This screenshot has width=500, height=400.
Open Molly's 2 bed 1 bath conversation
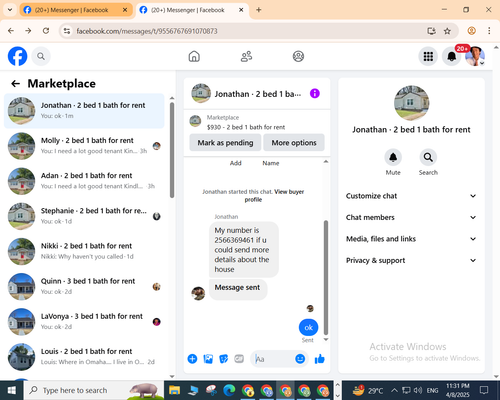[x=84, y=146]
